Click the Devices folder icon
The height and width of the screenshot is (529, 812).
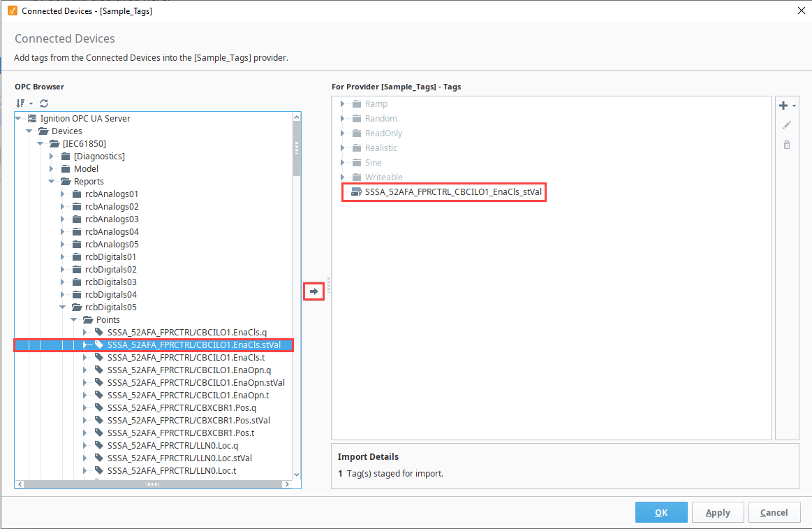43,131
